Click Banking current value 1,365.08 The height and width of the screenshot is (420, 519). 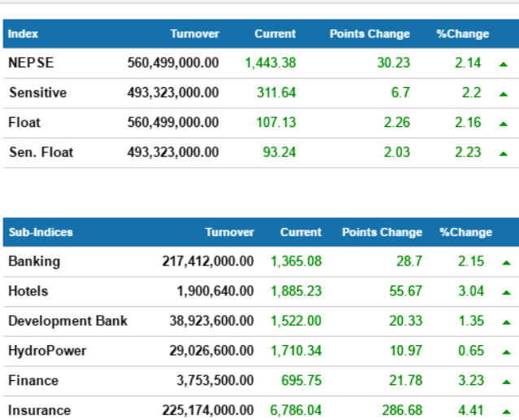(296, 261)
